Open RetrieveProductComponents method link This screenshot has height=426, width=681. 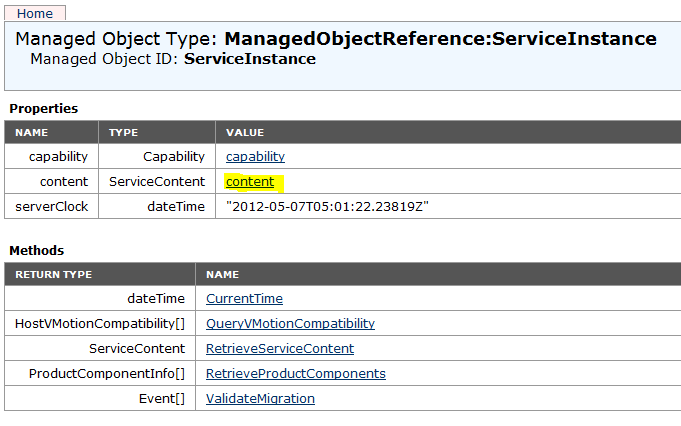[x=296, y=373]
